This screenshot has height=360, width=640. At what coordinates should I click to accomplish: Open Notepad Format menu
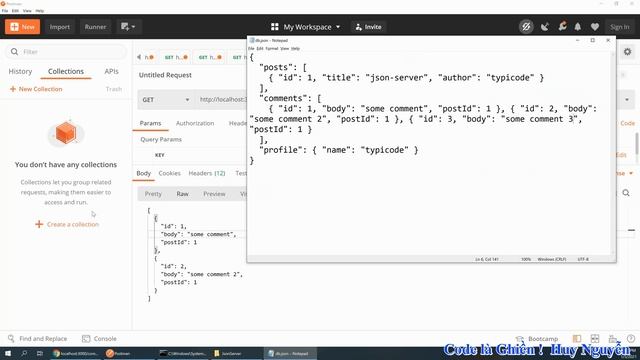pos(271,49)
